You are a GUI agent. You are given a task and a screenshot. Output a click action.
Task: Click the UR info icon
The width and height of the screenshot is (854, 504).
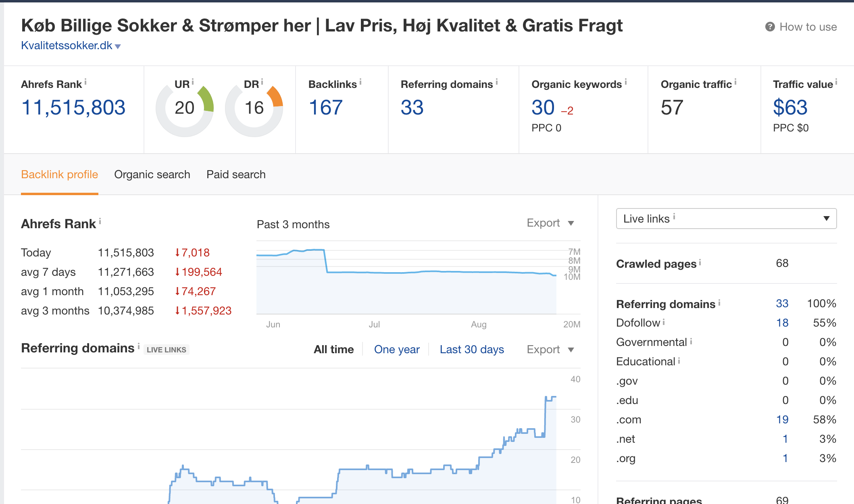click(x=193, y=82)
